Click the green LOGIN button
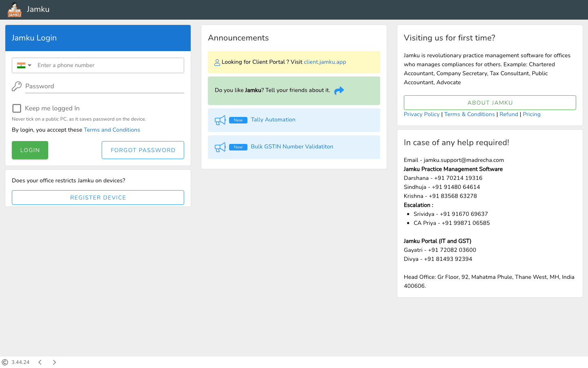The image size is (588, 368). tap(30, 150)
